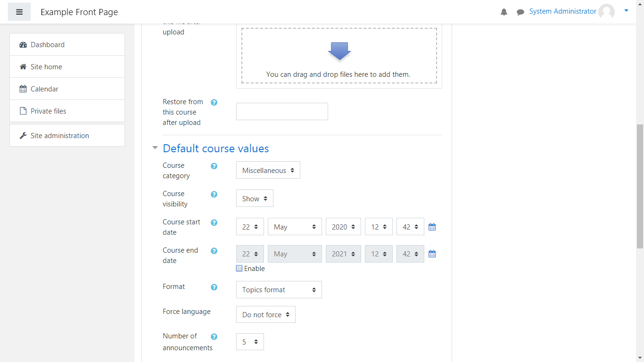Open calendar picker for Course start date
Image resolution: width=644 pixels, height=362 pixels.
tap(432, 227)
